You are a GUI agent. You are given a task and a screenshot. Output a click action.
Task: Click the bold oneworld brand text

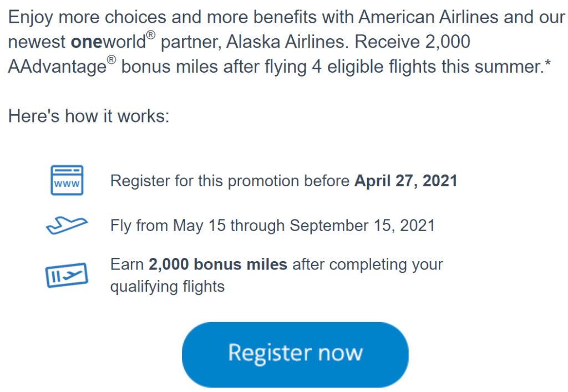108,42
